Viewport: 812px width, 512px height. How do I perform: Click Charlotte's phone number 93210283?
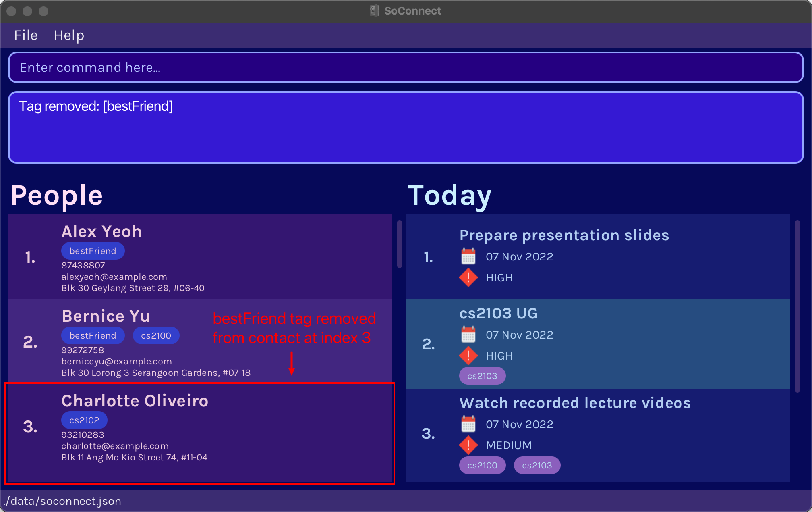click(x=83, y=435)
